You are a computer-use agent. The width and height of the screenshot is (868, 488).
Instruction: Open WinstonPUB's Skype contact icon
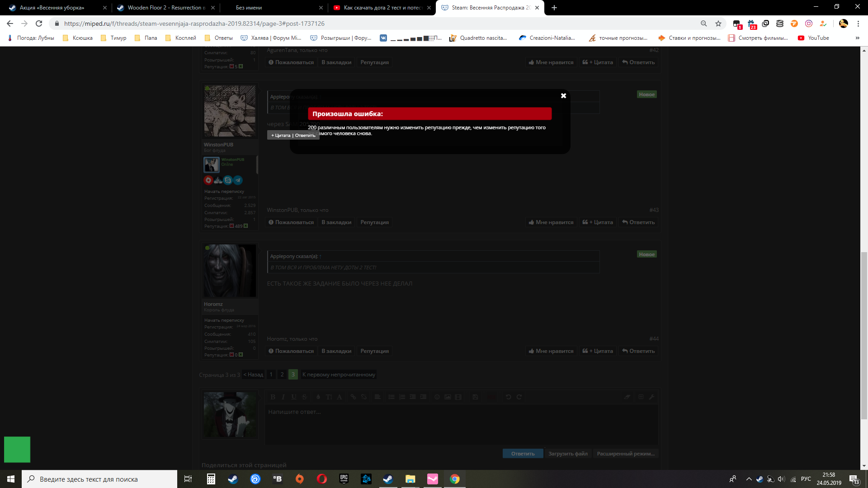(228, 180)
